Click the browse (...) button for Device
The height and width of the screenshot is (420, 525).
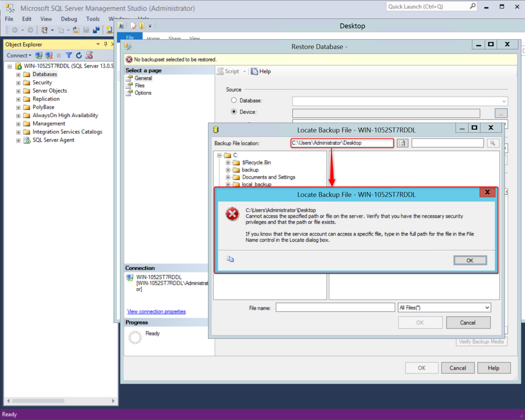pos(501,113)
